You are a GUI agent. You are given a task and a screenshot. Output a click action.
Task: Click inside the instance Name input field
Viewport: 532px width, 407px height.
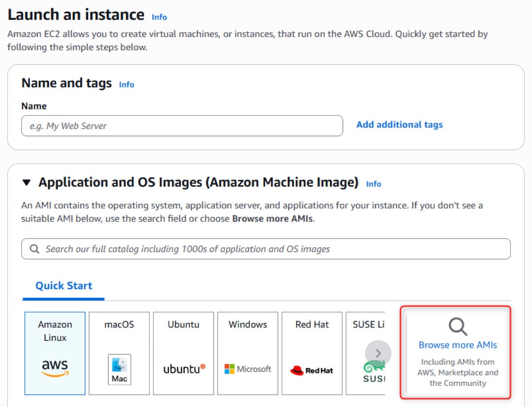[x=181, y=126]
